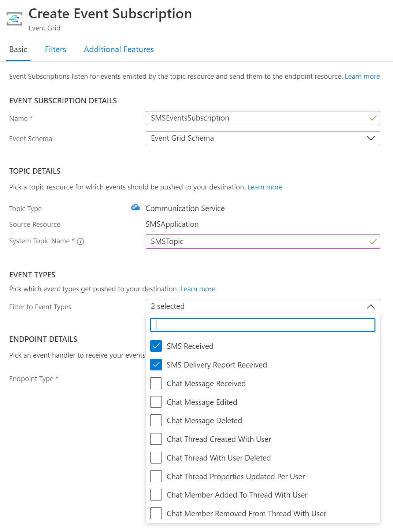The height and width of the screenshot is (532, 393).
Task: Select the Basic tab
Action: click(x=18, y=49)
